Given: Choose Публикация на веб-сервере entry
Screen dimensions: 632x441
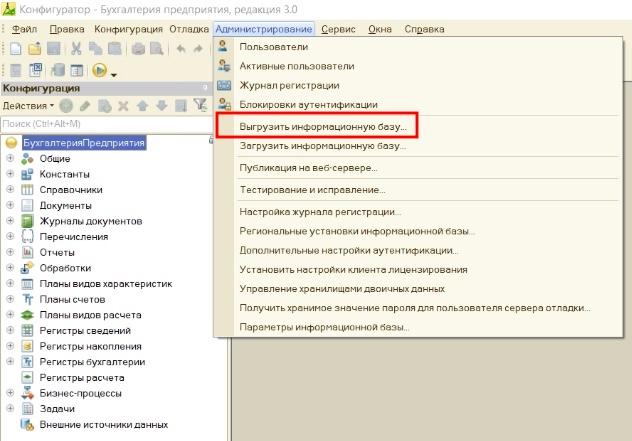Looking at the screenshot, I should (x=308, y=168).
